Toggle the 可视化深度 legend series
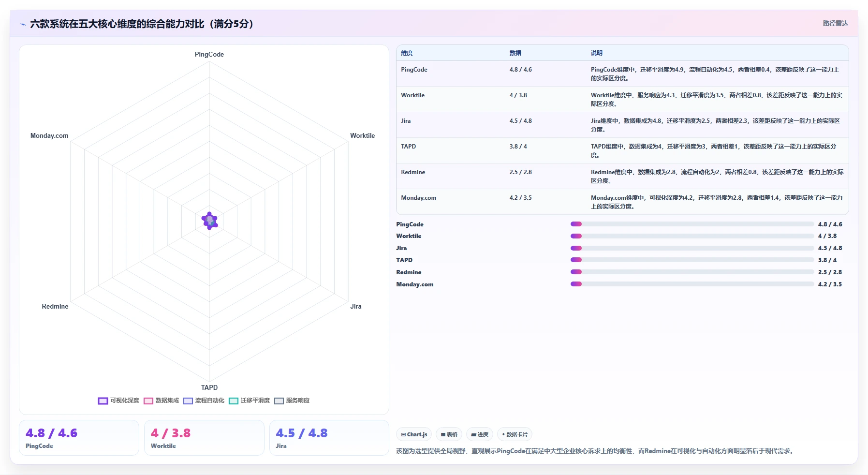Viewport: 868px width, 475px height. coord(118,401)
